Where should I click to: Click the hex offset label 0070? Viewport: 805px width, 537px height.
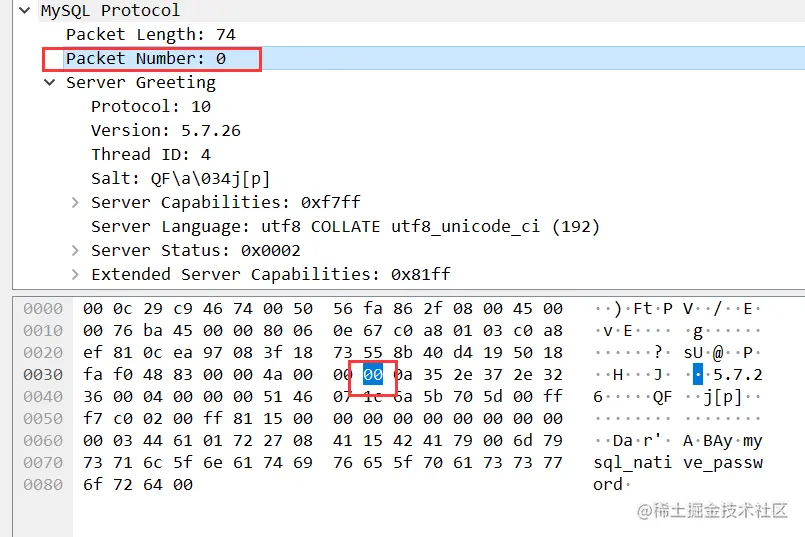(43, 463)
